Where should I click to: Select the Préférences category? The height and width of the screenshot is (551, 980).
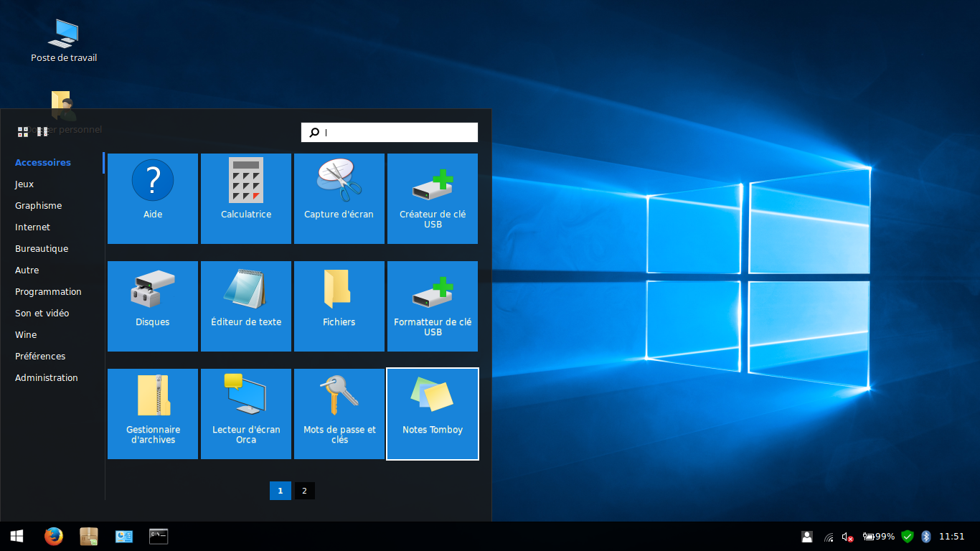pos(40,356)
